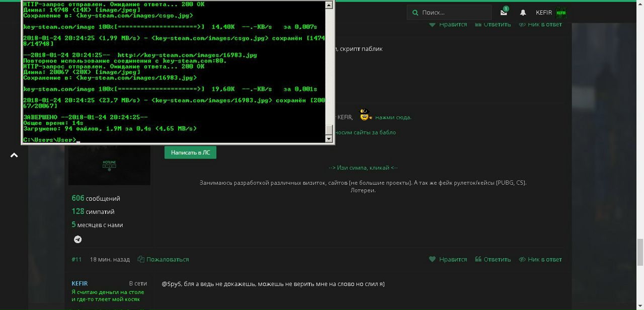The width and height of the screenshot is (644, 310).
Task: Open the notifications bell
Action: click(x=523, y=13)
